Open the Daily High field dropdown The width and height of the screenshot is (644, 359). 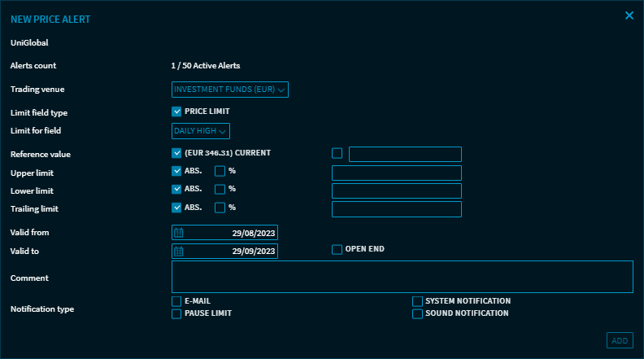point(201,131)
